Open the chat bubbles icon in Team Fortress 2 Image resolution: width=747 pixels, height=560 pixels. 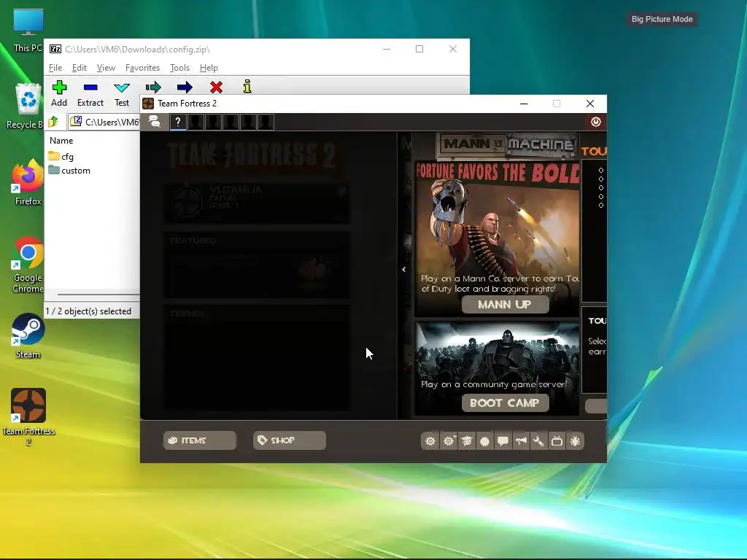click(x=155, y=122)
